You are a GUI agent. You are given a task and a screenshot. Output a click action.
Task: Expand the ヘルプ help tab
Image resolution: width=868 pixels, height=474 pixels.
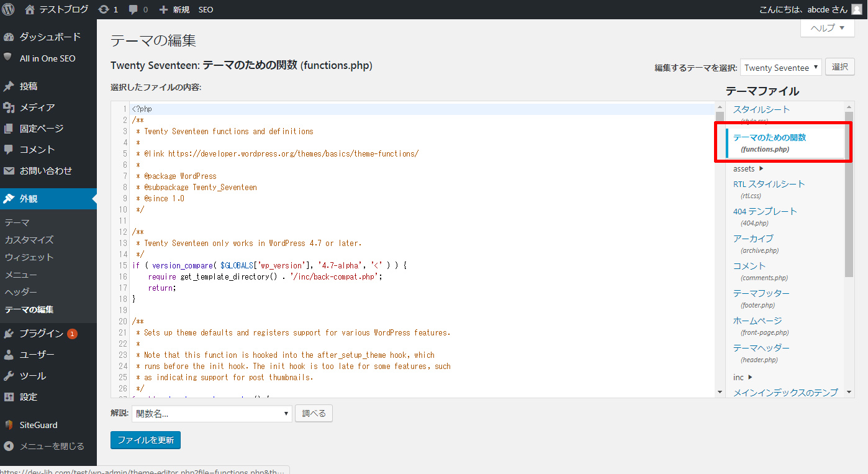point(827,28)
